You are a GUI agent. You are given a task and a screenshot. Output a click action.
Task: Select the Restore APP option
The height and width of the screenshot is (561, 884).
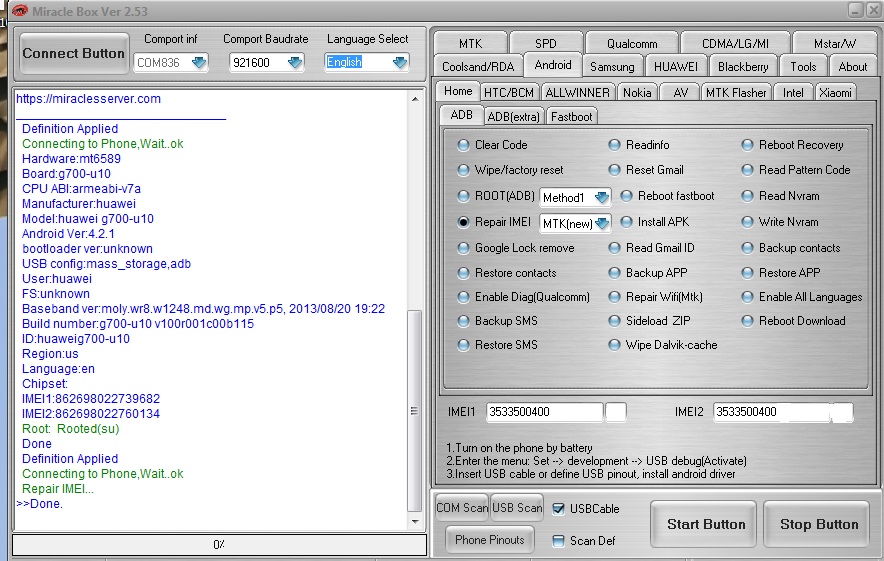tap(747, 273)
